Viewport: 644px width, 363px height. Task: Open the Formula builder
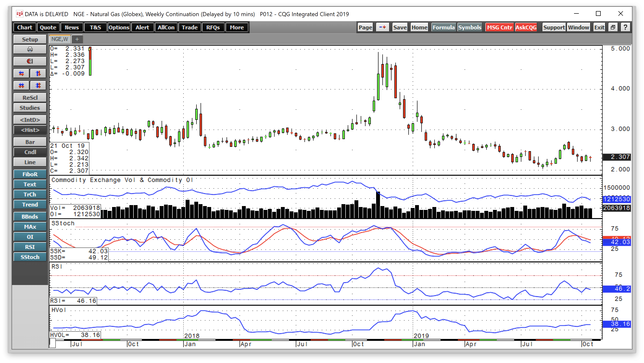(443, 27)
